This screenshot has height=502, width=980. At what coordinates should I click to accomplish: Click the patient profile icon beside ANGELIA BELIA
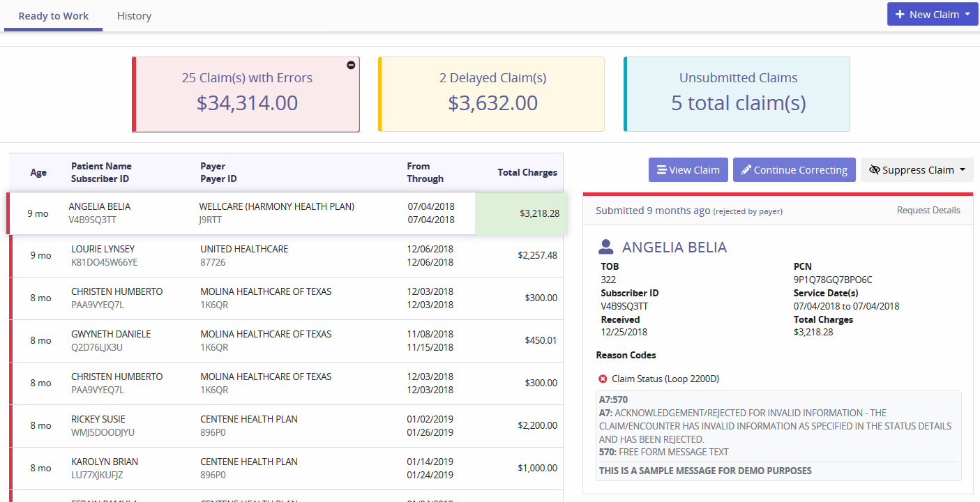[x=605, y=247]
